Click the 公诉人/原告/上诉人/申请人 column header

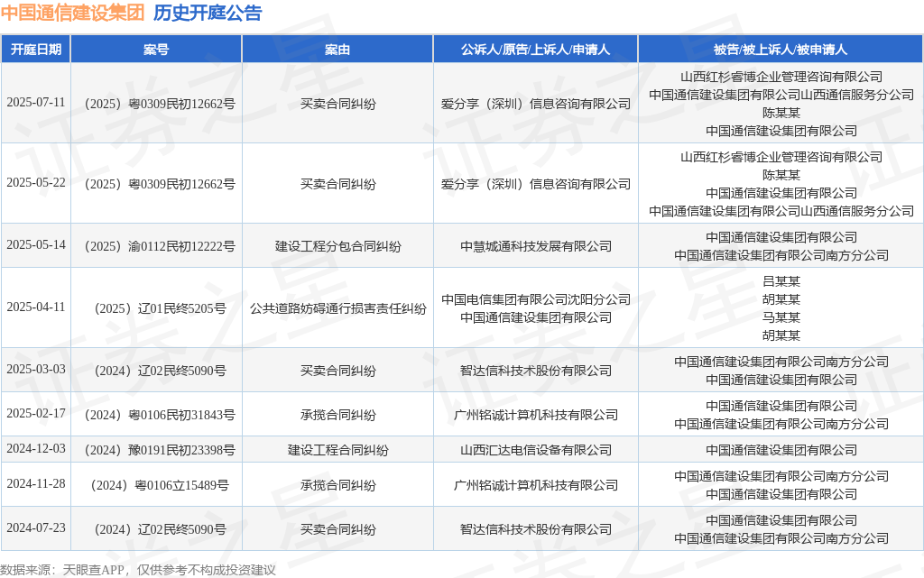(x=536, y=50)
